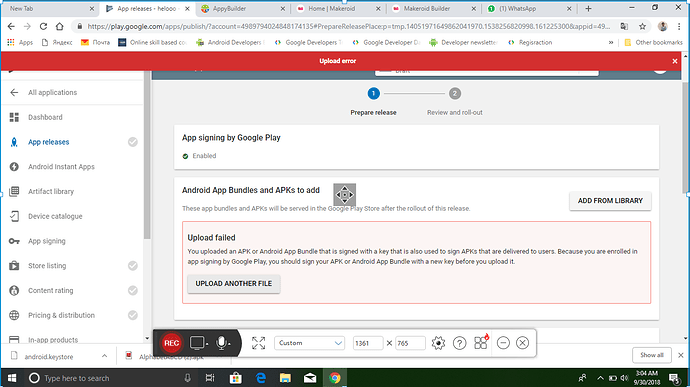This screenshot has width=690, height=387.
Task: Open Android Instant Apps lightning icon
Action: click(14, 167)
